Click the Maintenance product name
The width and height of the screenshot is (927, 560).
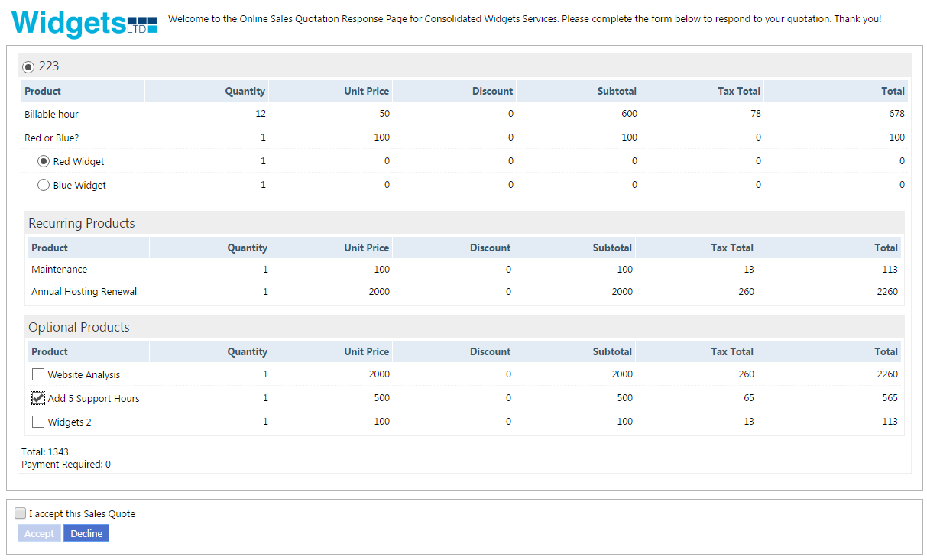pyautogui.click(x=60, y=270)
